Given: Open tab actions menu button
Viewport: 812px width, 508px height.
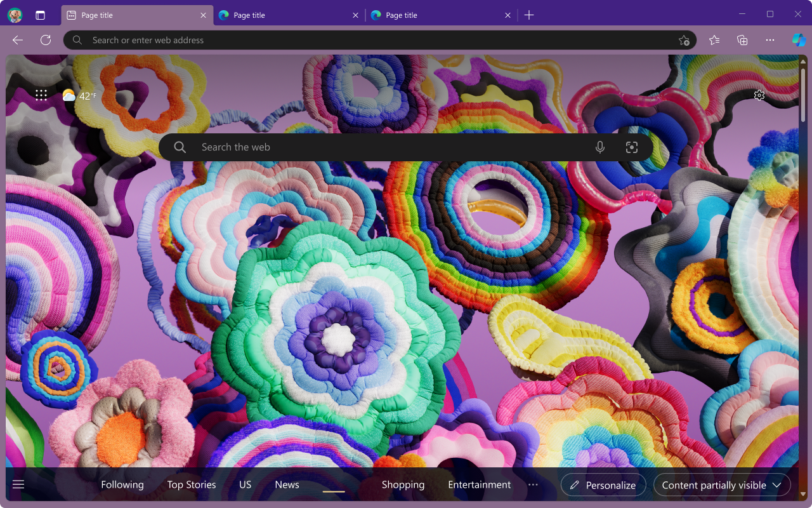Looking at the screenshot, I should [40, 15].
